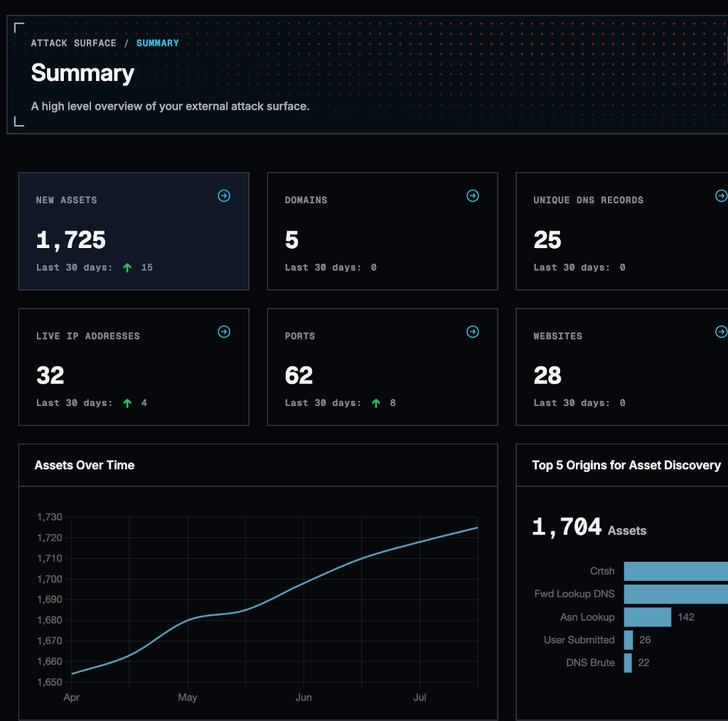The image size is (728, 721).
Task: Click Top 5 Origins for Asset Discovery heading
Action: coord(626,465)
